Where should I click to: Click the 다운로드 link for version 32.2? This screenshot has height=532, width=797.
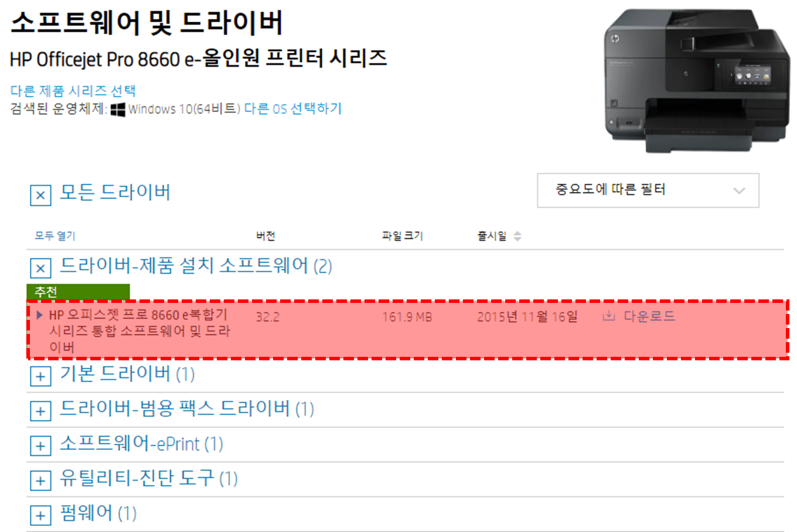tap(649, 316)
